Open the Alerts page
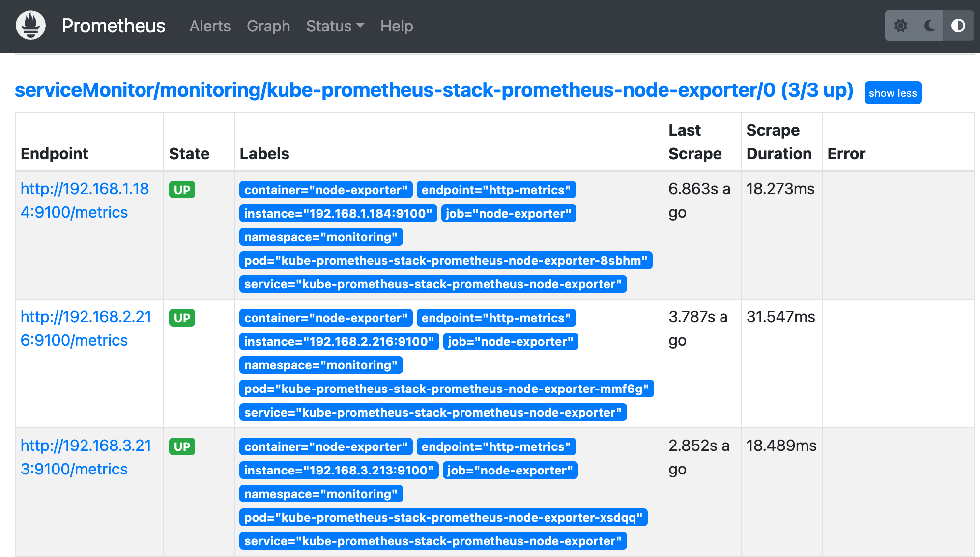The width and height of the screenshot is (980, 557). 210,26
